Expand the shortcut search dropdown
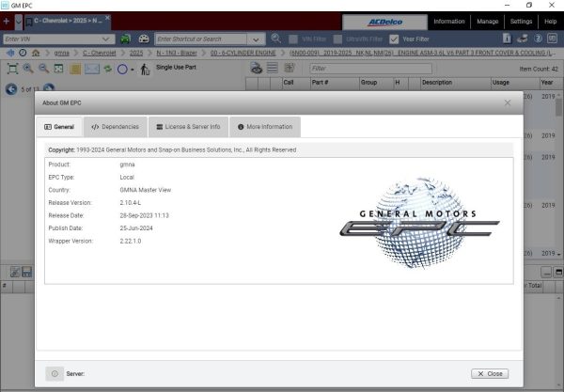This screenshot has height=392, width=564. tap(256, 39)
